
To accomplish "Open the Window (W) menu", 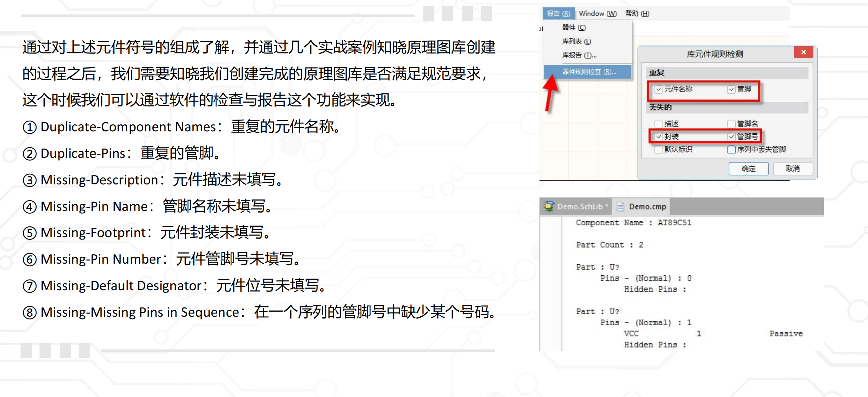I will coord(597,13).
